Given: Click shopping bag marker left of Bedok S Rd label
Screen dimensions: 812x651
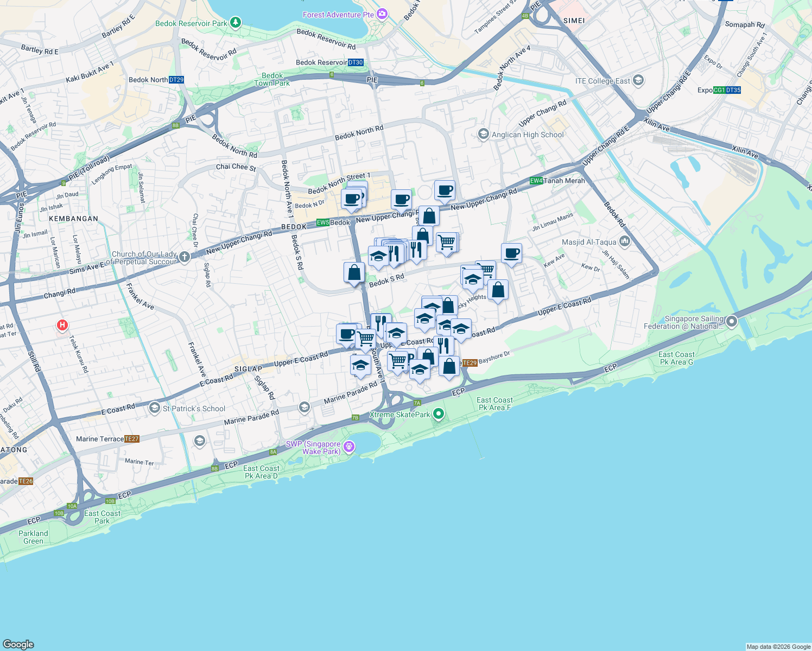Looking at the screenshot, I should pos(354,272).
